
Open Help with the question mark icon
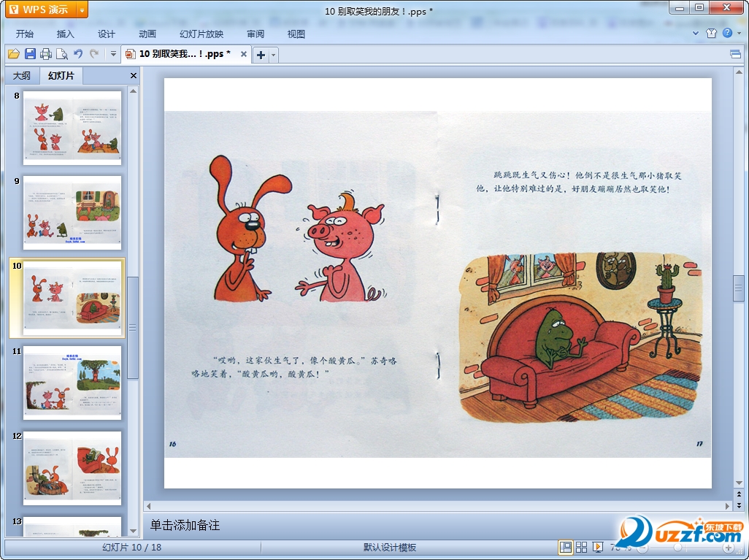tap(728, 33)
